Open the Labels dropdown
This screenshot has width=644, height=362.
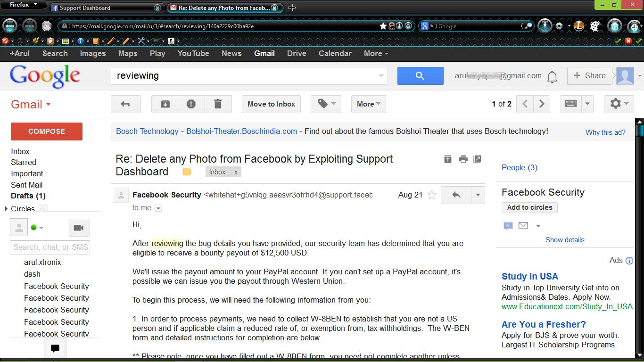pos(326,104)
